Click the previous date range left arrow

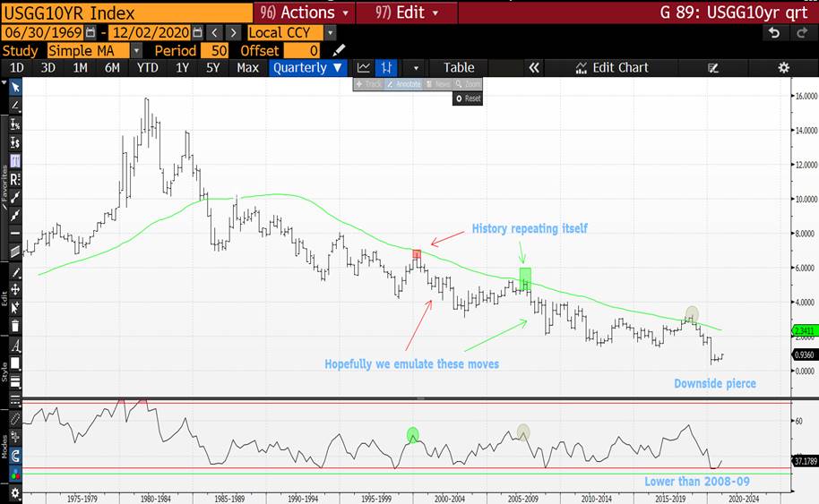[214, 33]
